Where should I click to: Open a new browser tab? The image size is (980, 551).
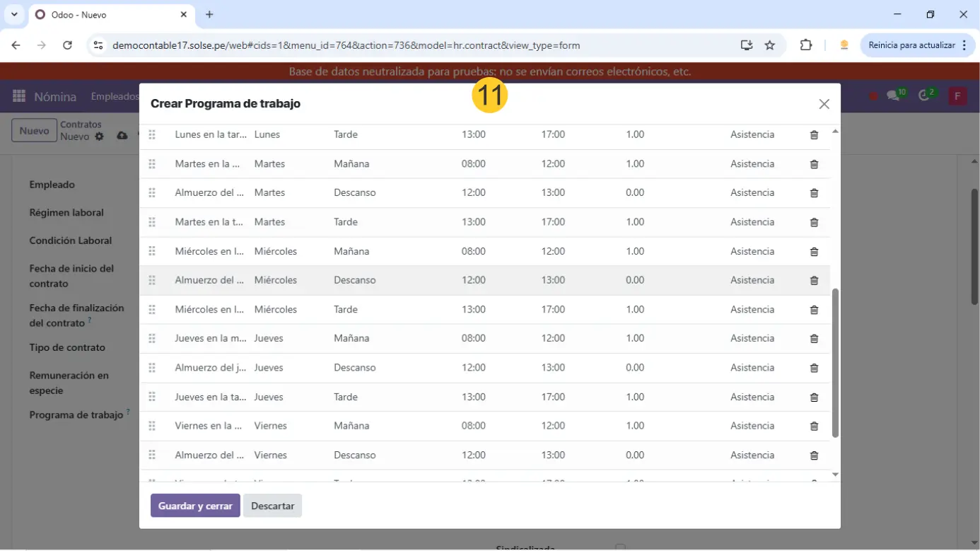[209, 14]
